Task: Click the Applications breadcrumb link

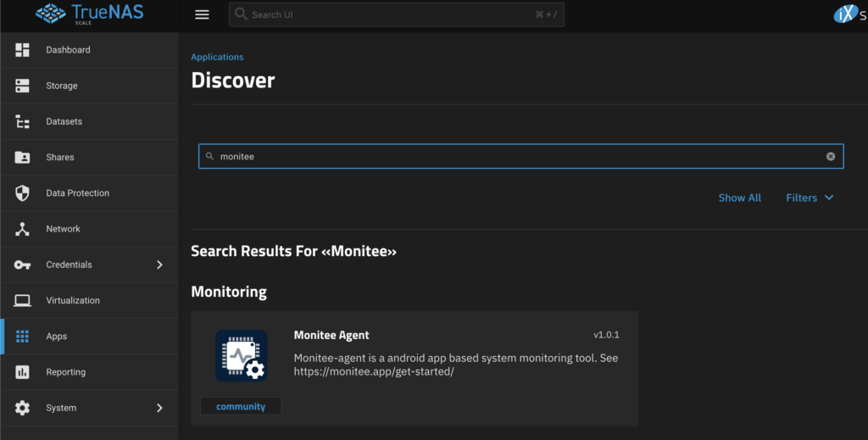Action: coord(217,57)
